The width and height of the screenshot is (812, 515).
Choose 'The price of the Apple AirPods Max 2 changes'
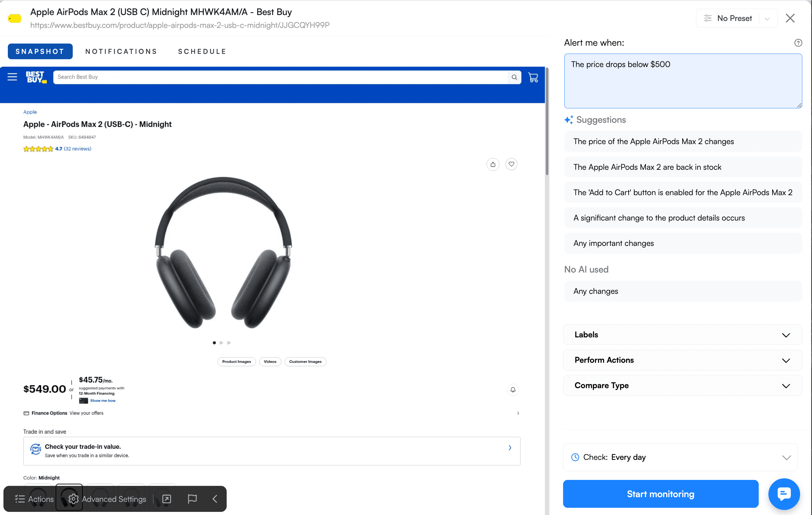pos(683,142)
